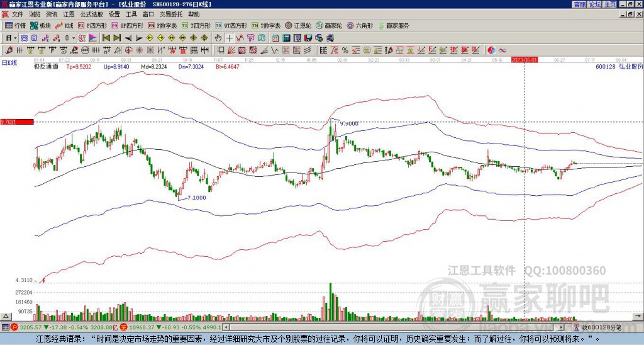Click the Tp=9.5202 value
The image size is (644, 345).
click(x=79, y=66)
